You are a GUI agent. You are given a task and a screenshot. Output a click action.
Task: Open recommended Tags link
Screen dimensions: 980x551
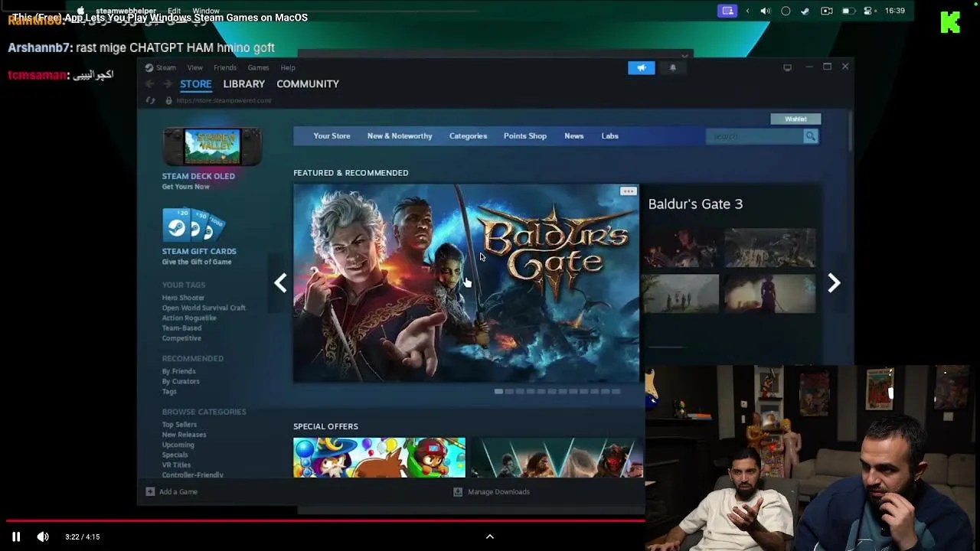pos(169,391)
